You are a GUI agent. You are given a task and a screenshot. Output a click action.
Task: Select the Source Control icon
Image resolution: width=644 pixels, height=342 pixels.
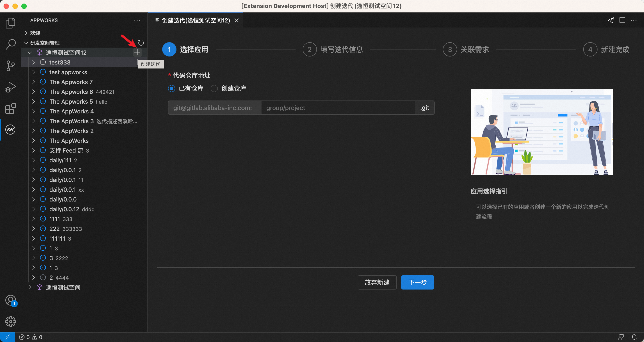(11, 66)
